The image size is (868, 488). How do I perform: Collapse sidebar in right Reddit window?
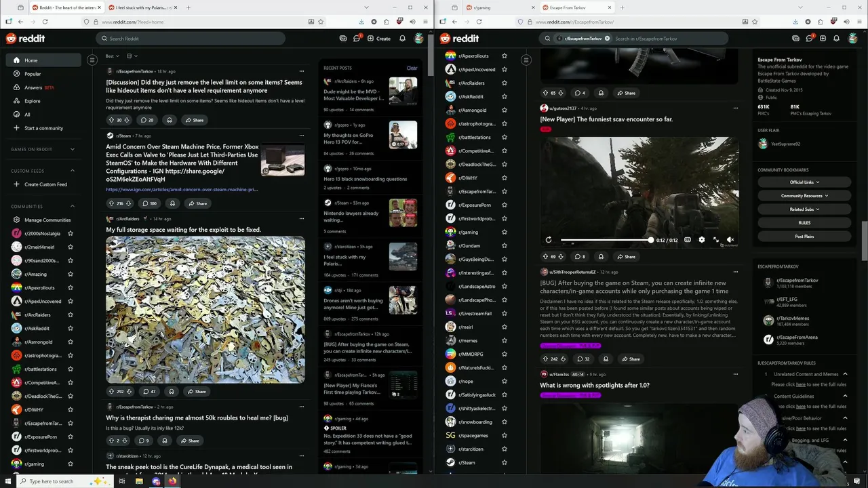(526, 60)
